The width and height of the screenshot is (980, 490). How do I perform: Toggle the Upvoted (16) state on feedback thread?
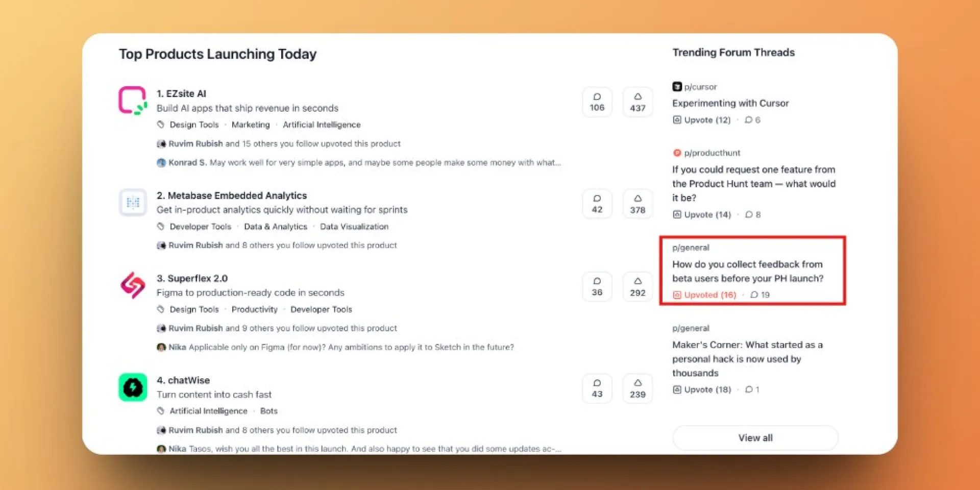point(704,295)
